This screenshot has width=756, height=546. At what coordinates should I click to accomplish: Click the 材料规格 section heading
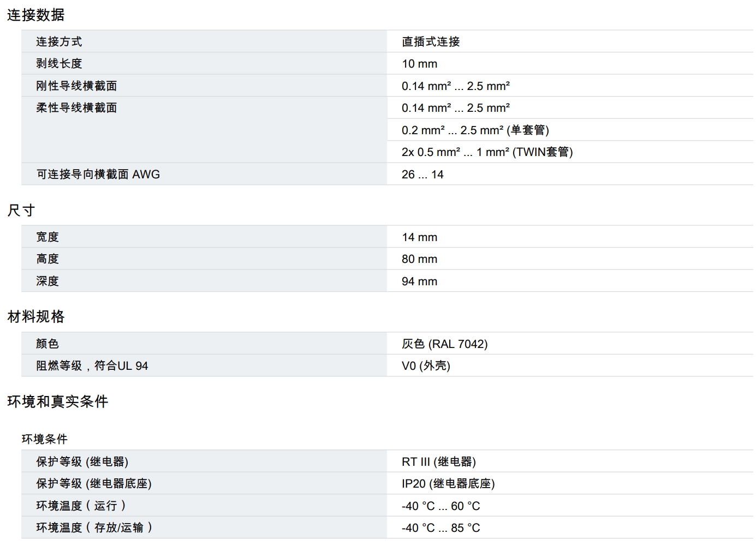click(x=36, y=316)
